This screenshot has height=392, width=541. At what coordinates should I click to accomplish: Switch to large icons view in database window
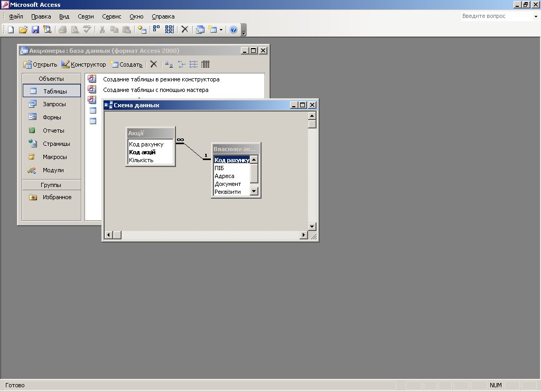click(x=169, y=64)
